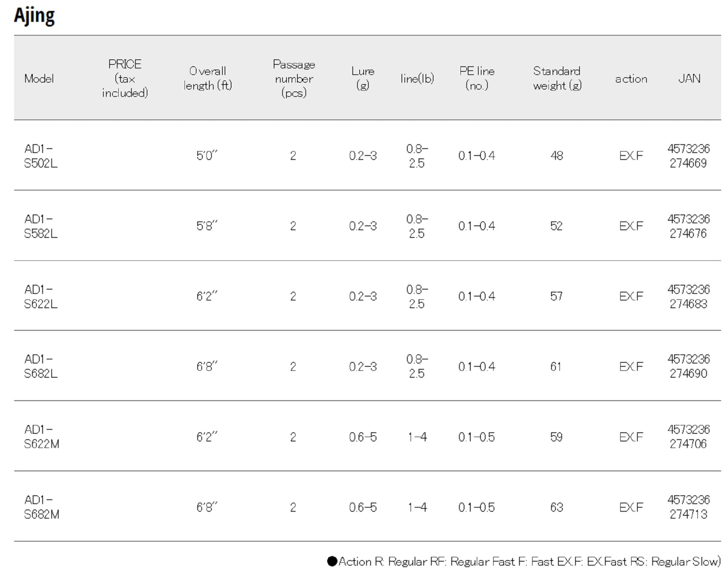Screen dimensions: 728x582
Task: Click the PRICE (tax included) column header
Action: click(x=125, y=78)
